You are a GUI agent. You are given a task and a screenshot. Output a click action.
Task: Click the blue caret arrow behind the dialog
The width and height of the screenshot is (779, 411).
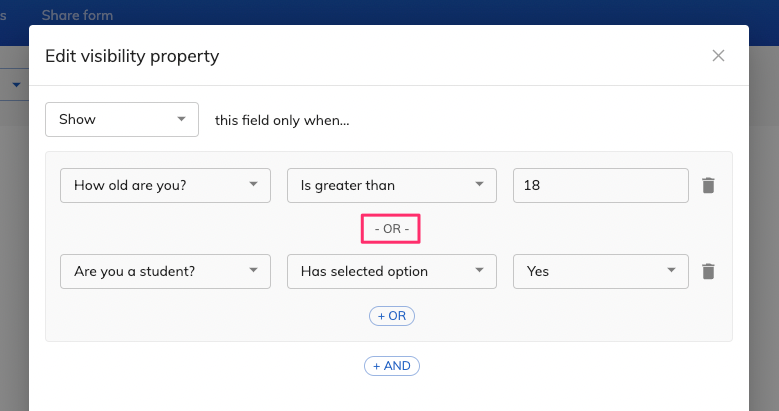(x=16, y=85)
